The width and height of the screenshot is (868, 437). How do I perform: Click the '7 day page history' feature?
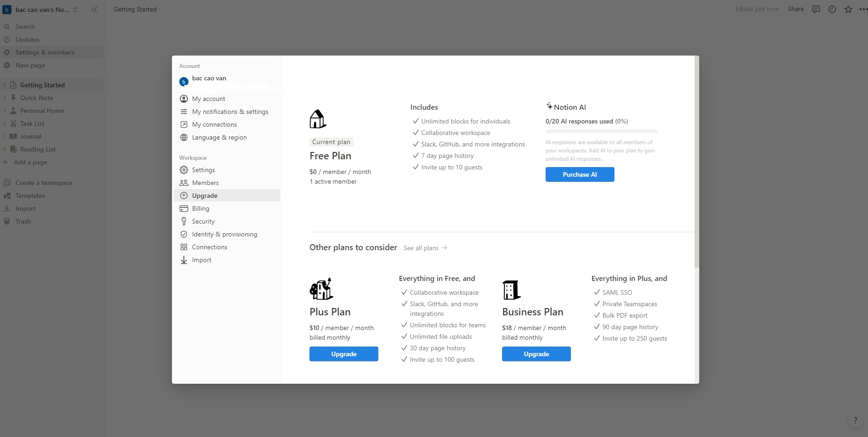448,156
